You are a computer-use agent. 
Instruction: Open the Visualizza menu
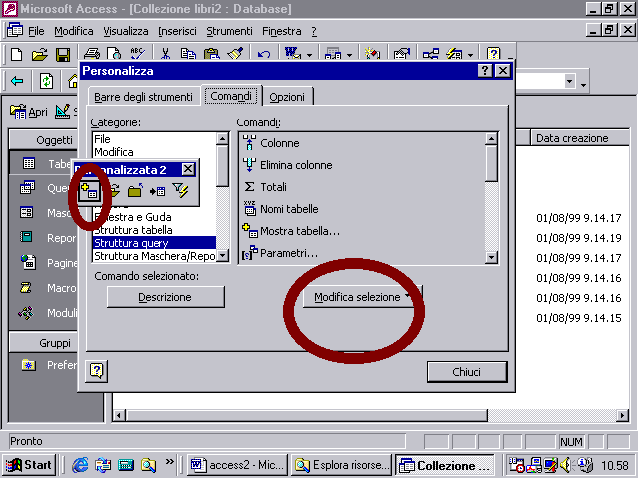coord(126,31)
